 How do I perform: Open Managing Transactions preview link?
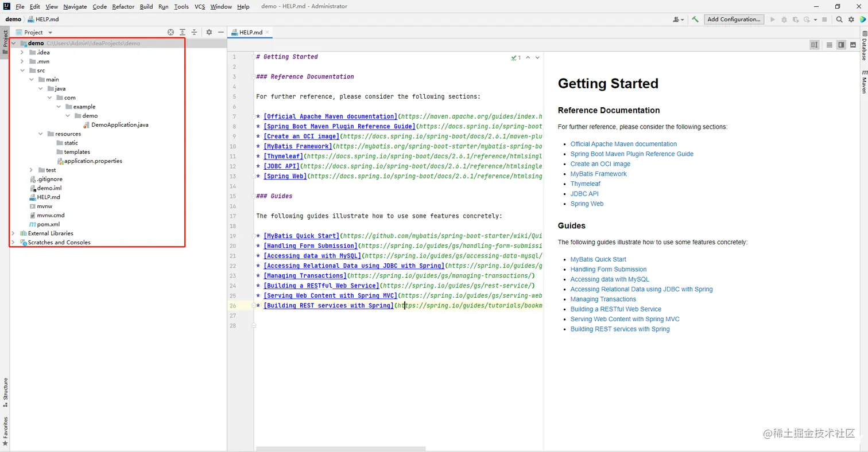point(603,299)
